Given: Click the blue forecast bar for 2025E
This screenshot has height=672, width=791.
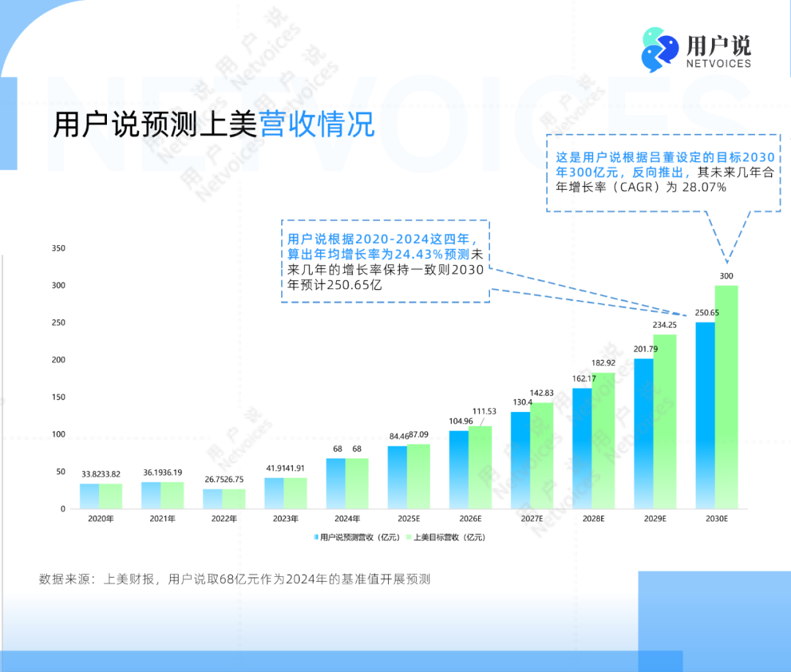Looking at the screenshot, I should [x=398, y=477].
